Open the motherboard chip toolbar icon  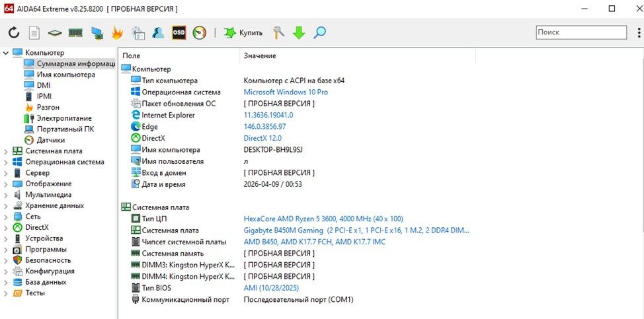click(x=55, y=33)
